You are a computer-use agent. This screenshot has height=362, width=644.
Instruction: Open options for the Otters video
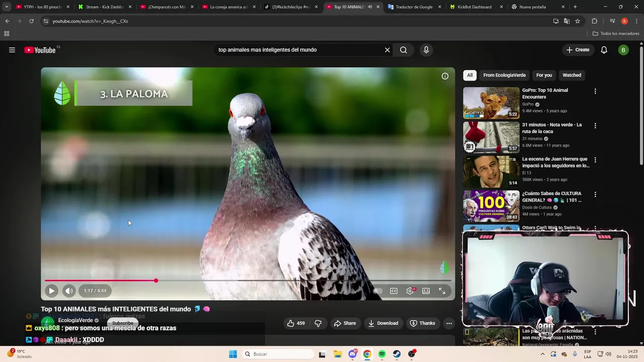point(595,228)
